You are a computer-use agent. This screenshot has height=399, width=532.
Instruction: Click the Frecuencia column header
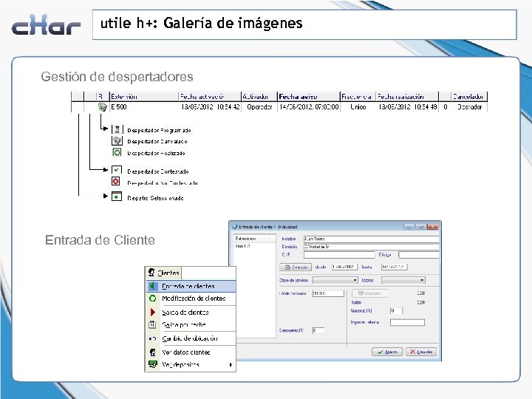(x=358, y=97)
